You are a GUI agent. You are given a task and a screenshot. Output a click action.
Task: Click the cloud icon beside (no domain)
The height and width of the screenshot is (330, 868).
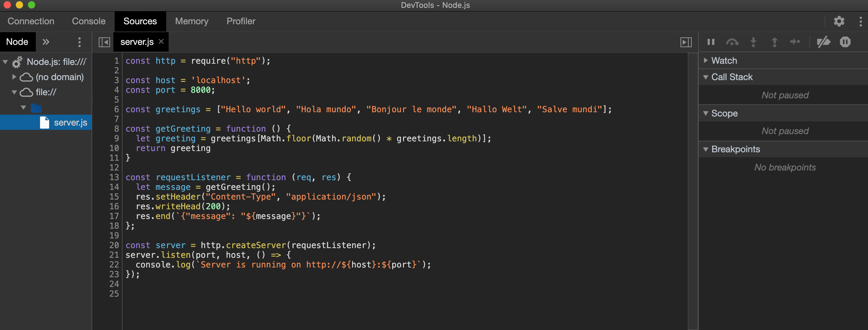click(26, 77)
